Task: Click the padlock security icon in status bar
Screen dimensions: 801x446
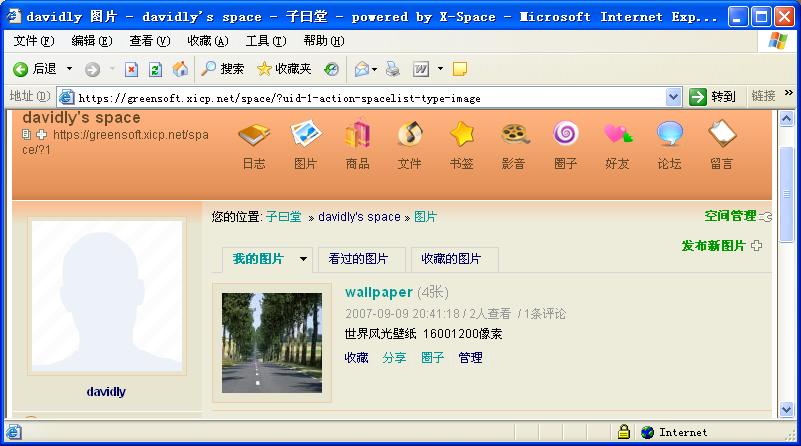Action: coord(623,432)
